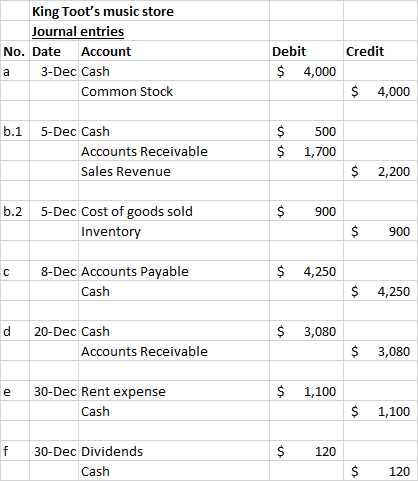Screen dimensions: 418x481
Task: Click the Cash cell with credit 120
Action: click(x=174, y=471)
